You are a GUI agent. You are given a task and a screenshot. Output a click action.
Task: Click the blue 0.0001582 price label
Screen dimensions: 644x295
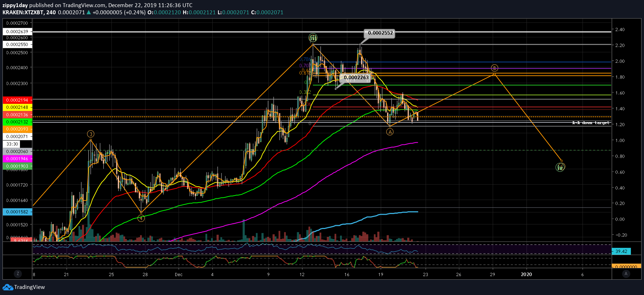(x=17, y=212)
